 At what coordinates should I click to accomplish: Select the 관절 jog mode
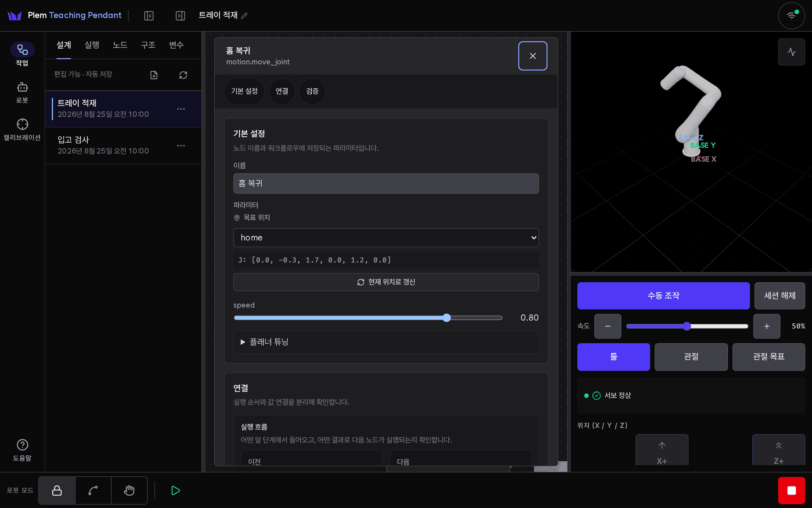[x=691, y=357]
